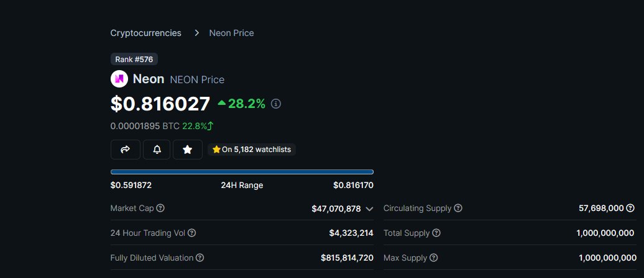Open the Max Supply help icon

point(433,258)
